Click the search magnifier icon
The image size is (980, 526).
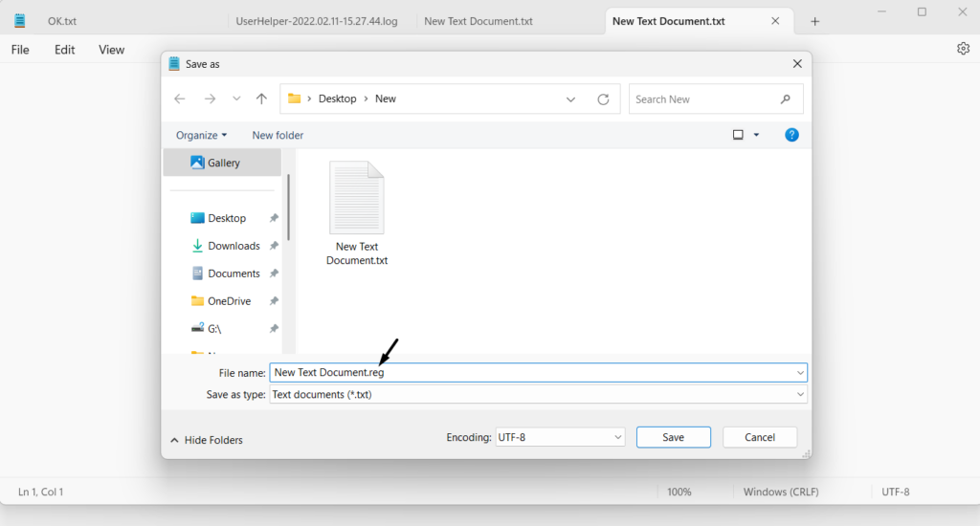point(786,99)
